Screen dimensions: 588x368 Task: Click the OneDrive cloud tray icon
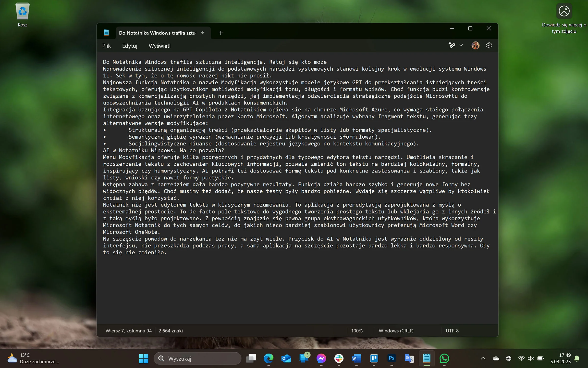[x=496, y=358]
